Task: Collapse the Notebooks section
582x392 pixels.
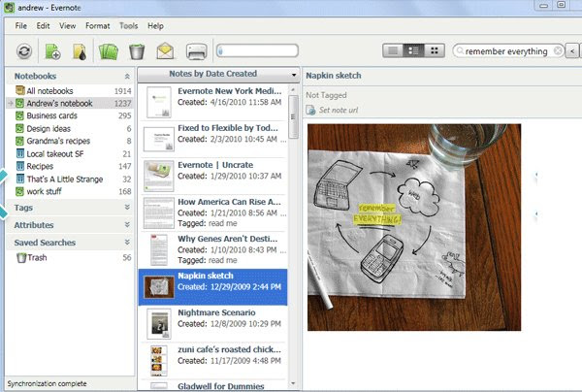Action: tap(127, 76)
